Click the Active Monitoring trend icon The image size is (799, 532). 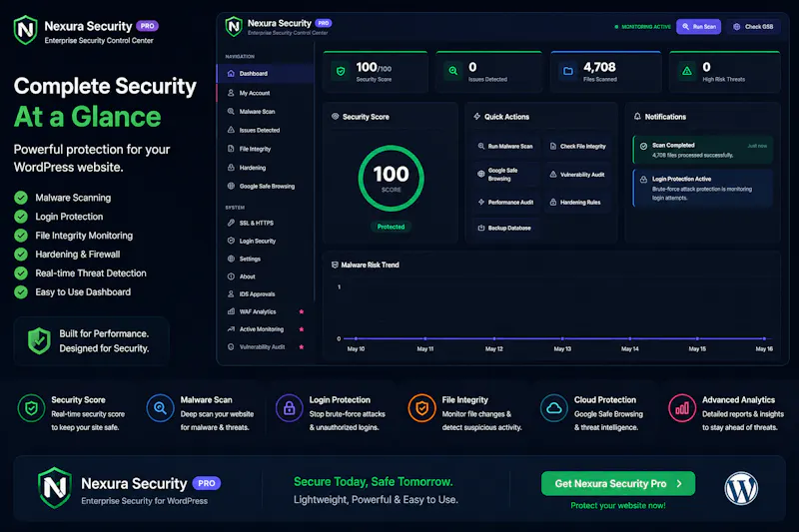(x=231, y=328)
